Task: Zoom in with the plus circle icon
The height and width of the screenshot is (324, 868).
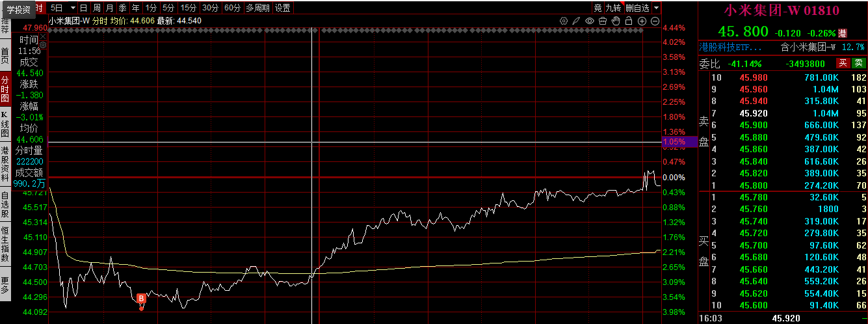Action: point(642,21)
